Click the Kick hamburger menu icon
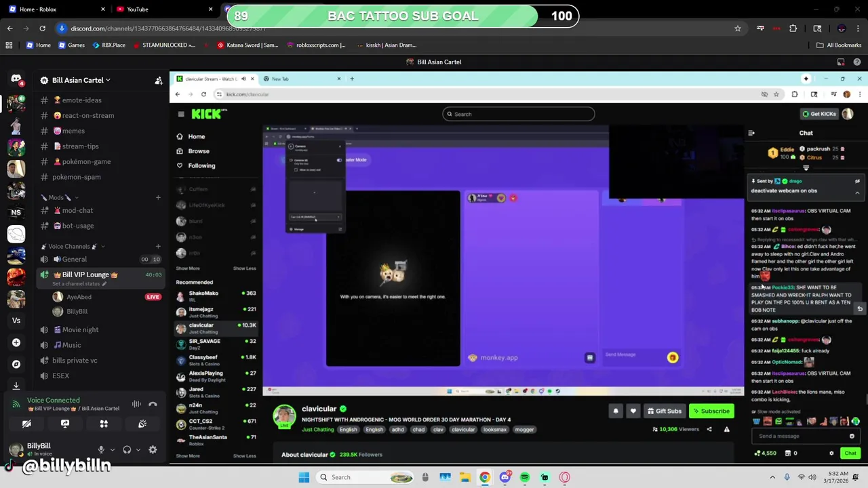Image resolution: width=868 pixels, height=488 pixels. click(x=181, y=114)
